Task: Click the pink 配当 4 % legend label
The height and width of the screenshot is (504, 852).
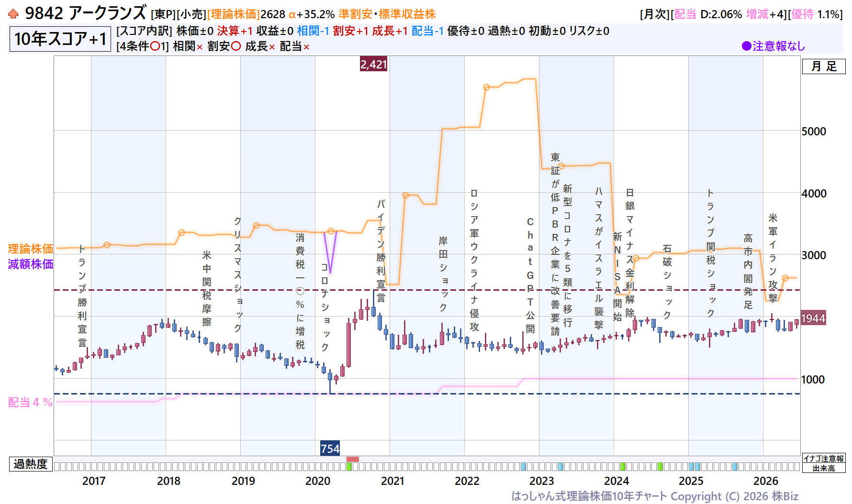Action: coord(30,403)
